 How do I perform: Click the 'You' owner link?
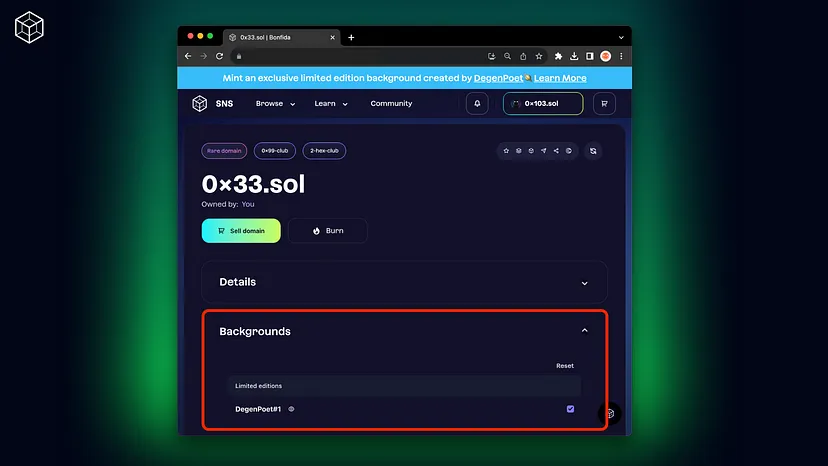click(248, 204)
